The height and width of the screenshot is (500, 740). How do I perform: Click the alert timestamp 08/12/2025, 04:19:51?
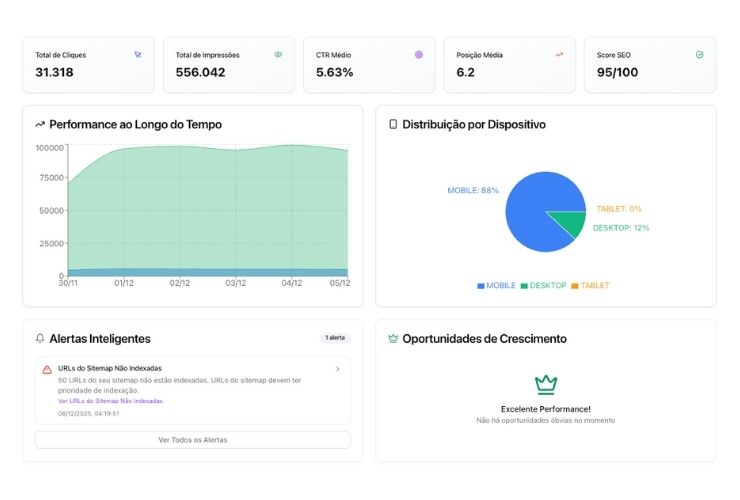click(89, 414)
